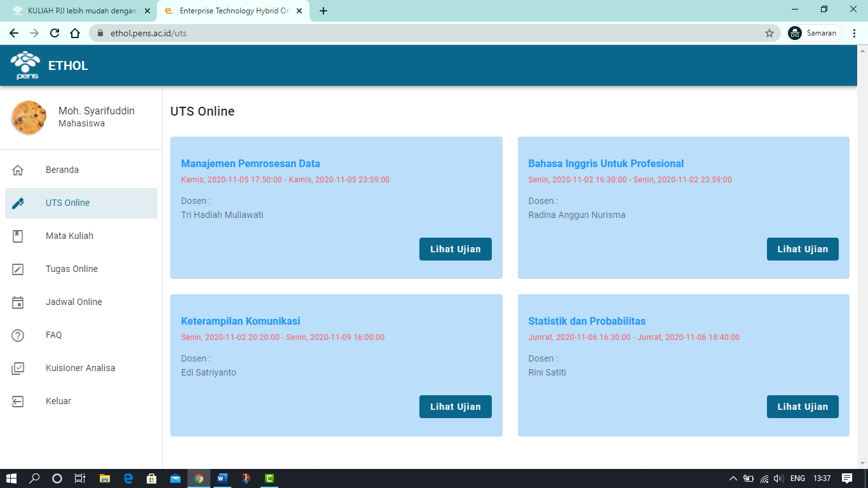This screenshot has height=488, width=868.
Task: Open Lihat Ujian for Manajemen Pemrosesan Data
Action: pos(455,248)
